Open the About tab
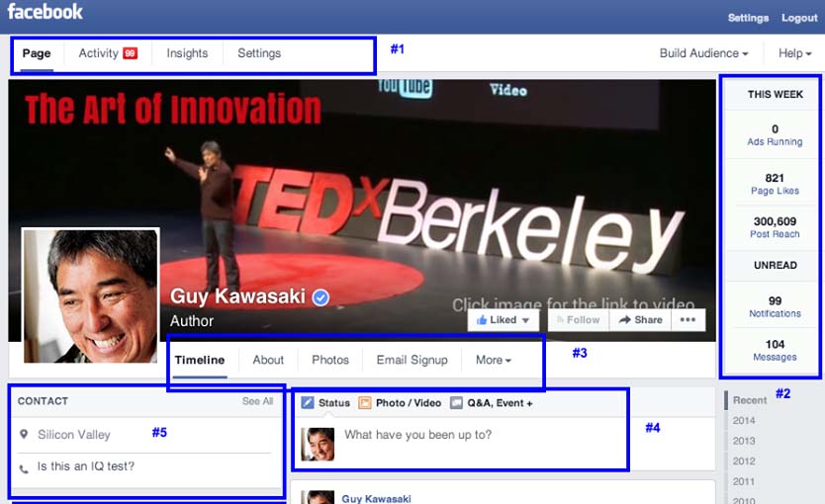Viewport: 825px width, 504px height. pyautogui.click(x=268, y=360)
